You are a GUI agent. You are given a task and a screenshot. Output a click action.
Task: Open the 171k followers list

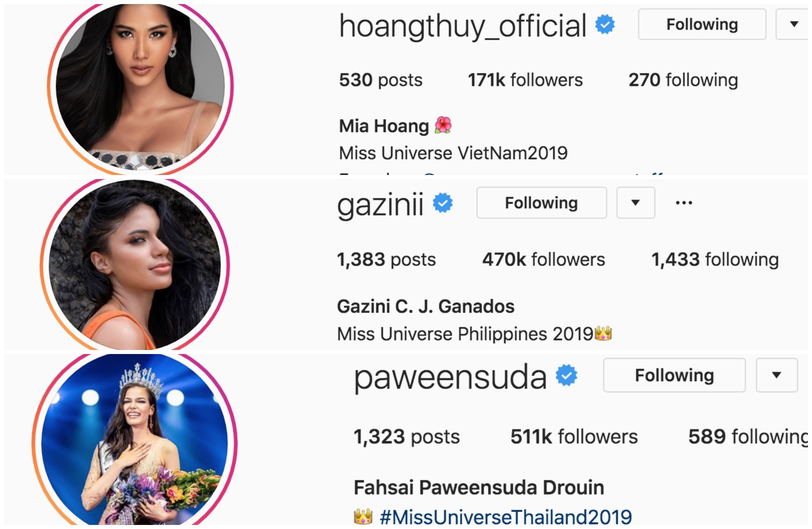525,80
